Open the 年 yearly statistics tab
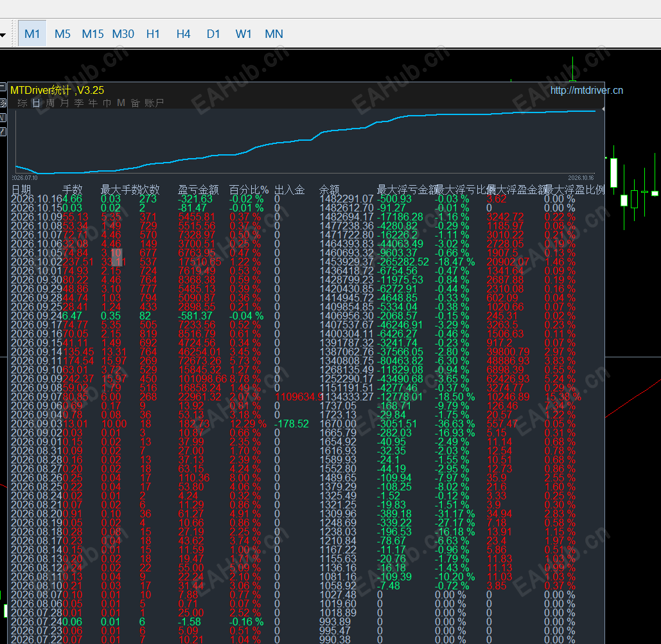The height and width of the screenshot is (644, 661). [x=93, y=103]
